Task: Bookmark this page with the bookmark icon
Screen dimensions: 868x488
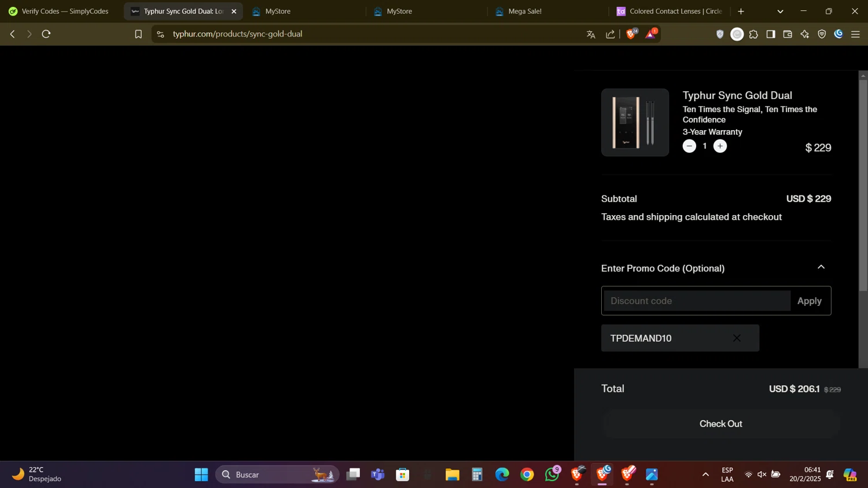Action: coord(138,34)
